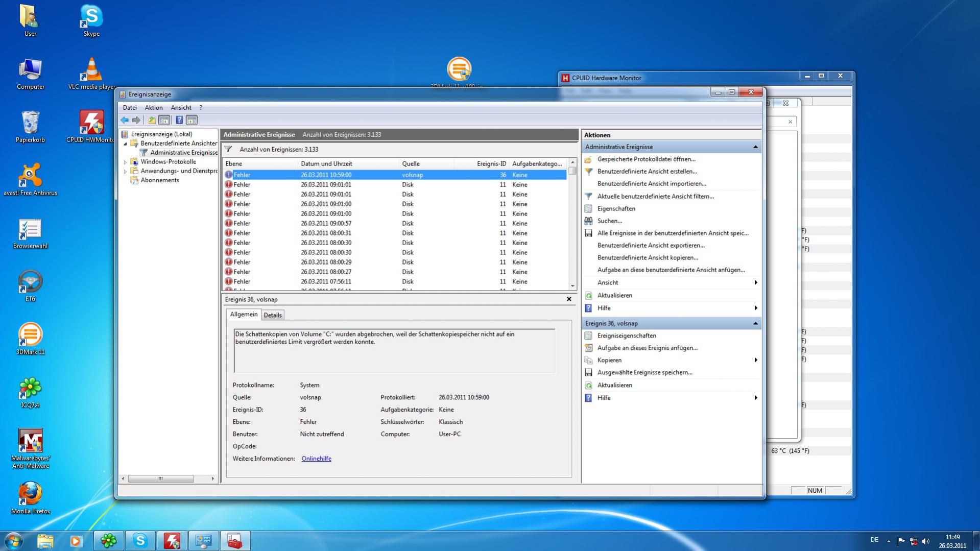Click the up-one-level folder toolbar icon
The width and height of the screenshot is (980, 551).
coord(152,120)
